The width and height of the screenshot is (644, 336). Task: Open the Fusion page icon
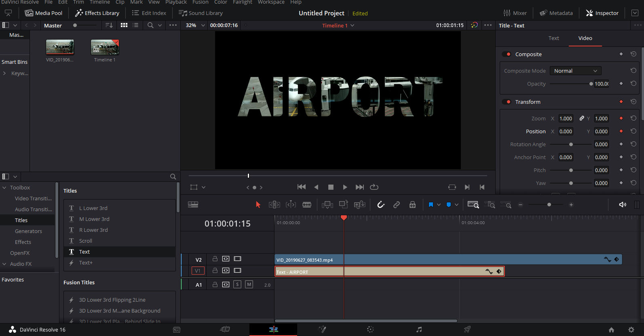(322, 330)
